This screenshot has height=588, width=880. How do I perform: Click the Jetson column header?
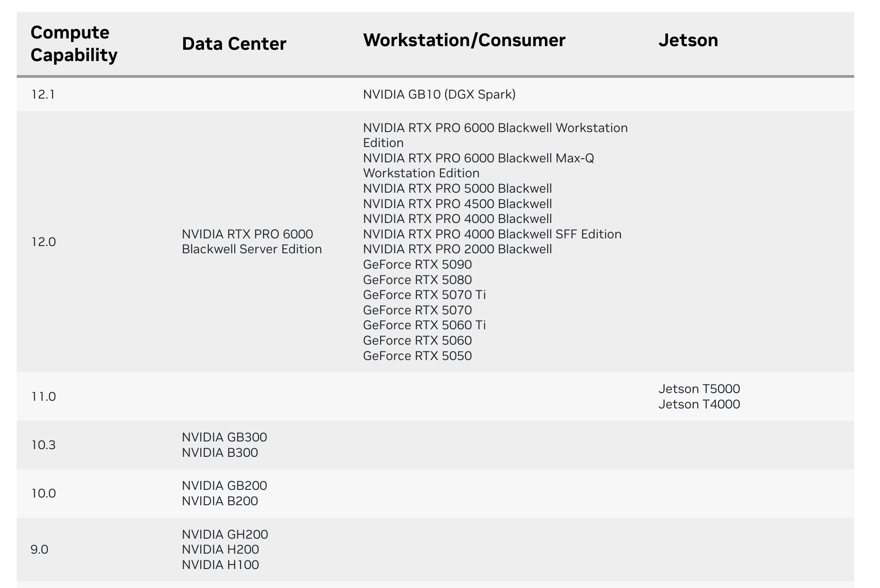click(x=688, y=40)
